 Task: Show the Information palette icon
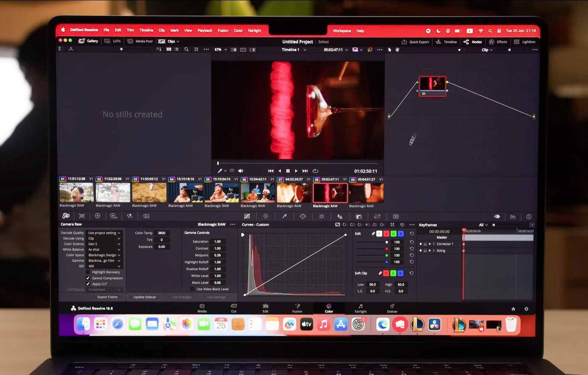(x=529, y=216)
